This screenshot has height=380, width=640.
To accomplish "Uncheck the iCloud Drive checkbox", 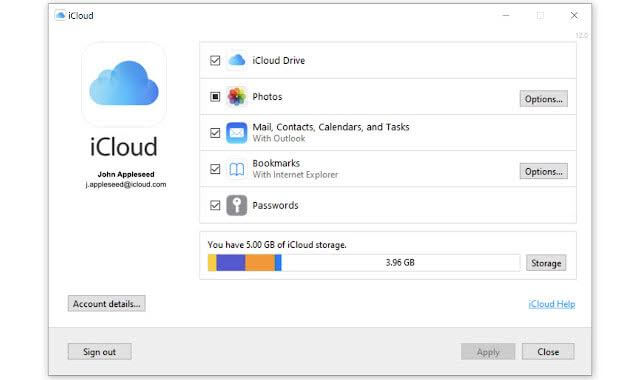I will coord(215,60).
